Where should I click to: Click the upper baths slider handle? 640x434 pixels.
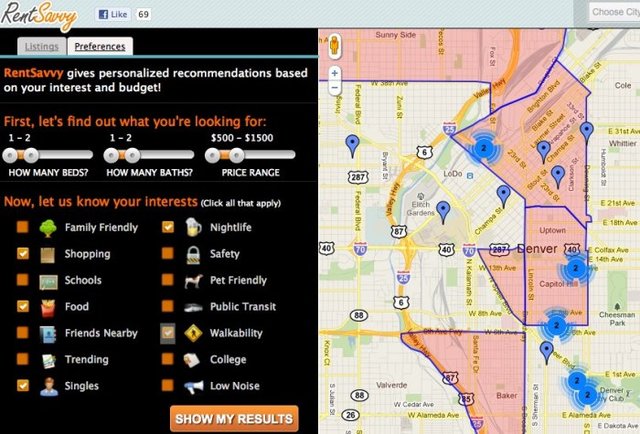pos(132,155)
